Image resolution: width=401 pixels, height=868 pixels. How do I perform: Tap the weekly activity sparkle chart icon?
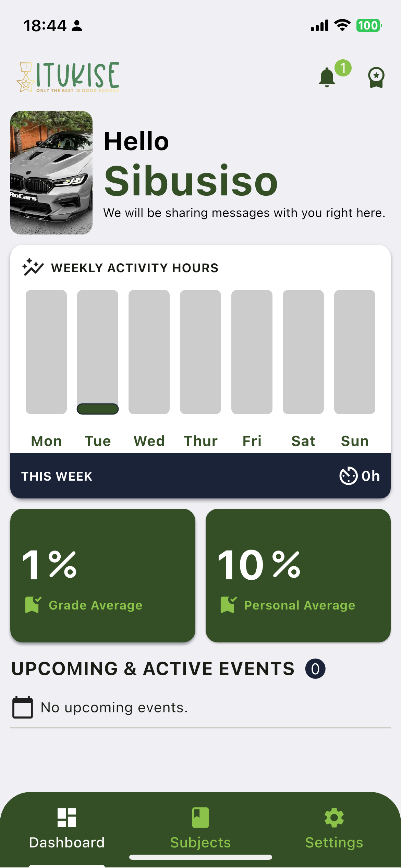coord(33,267)
